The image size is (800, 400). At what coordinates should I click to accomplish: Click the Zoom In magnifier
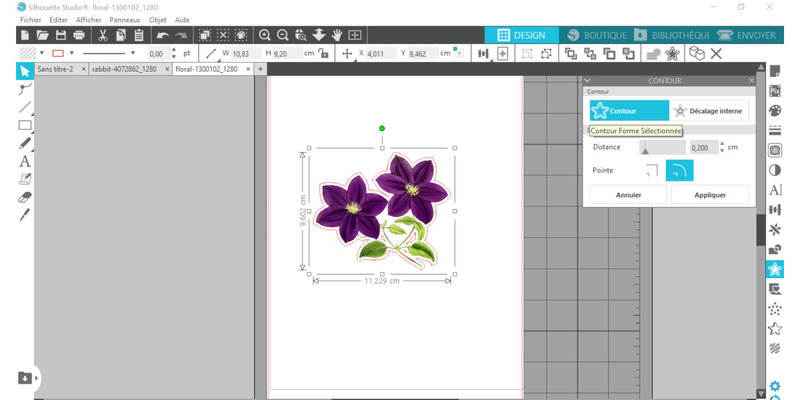tap(265, 35)
